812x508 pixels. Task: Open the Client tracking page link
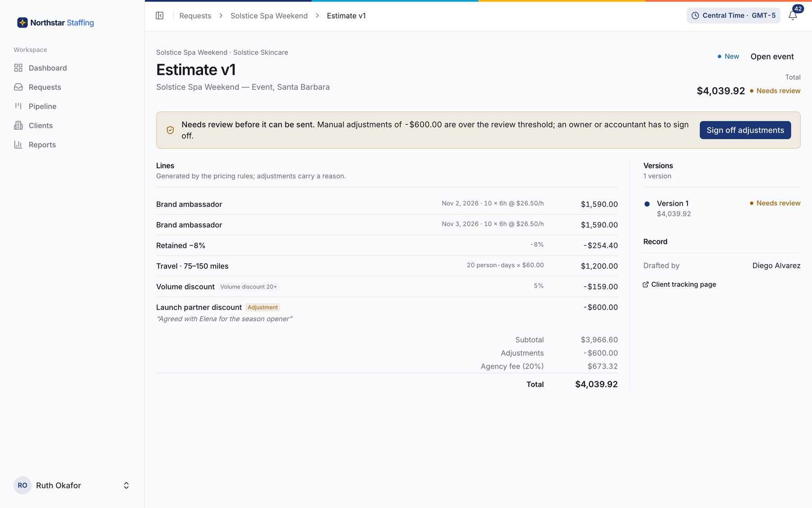tap(679, 284)
